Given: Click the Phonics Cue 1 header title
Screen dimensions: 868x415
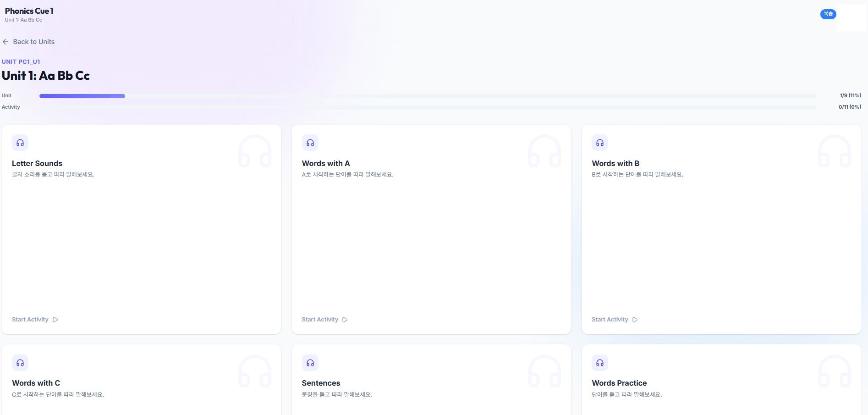Looking at the screenshot, I should [x=29, y=11].
